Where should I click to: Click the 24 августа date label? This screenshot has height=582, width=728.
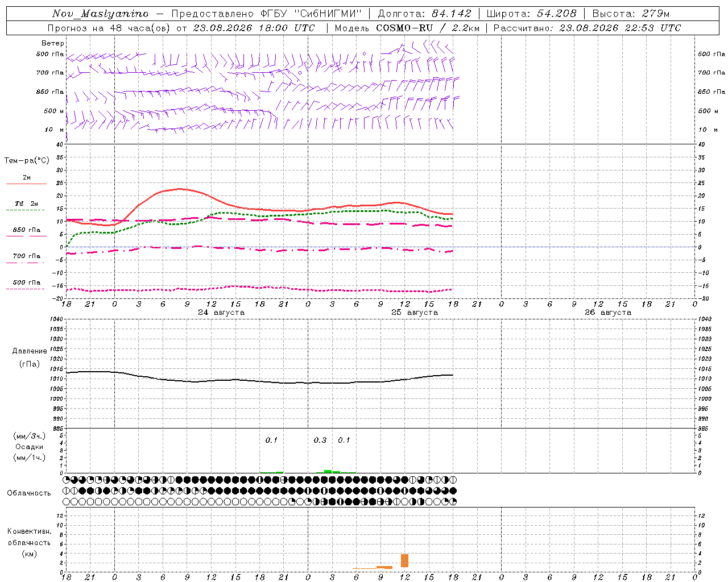tap(221, 313)
